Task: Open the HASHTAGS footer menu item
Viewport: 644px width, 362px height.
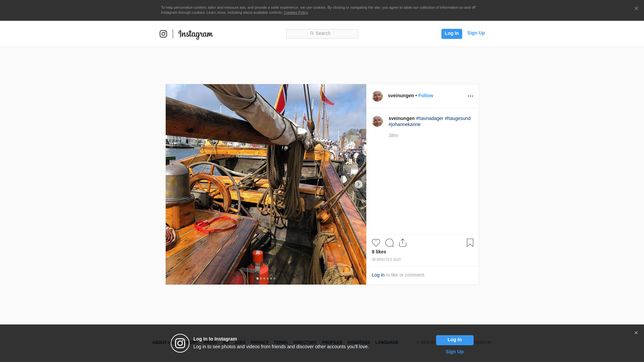Action: pos(359,343)
